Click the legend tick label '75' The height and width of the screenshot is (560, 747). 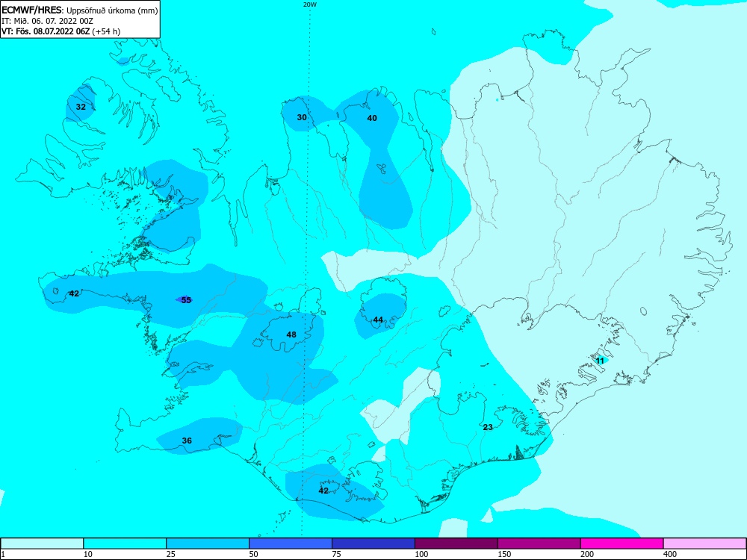click(337, 554)
